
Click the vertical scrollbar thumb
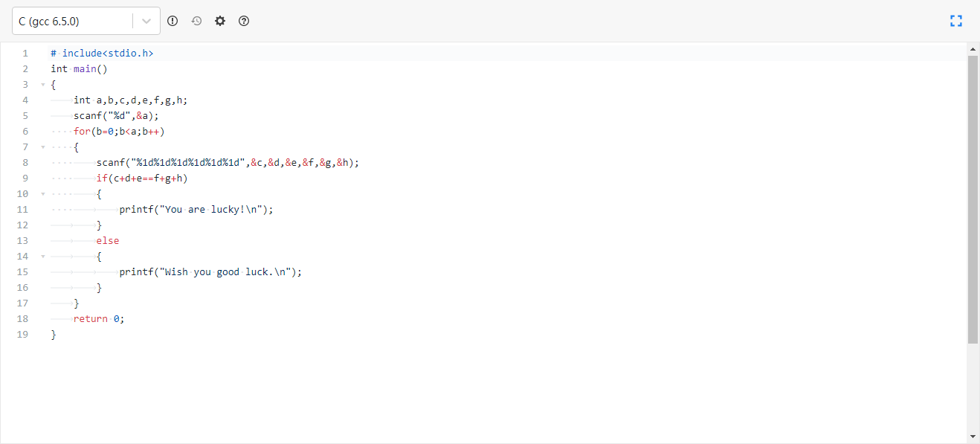(x=973, y=199)
